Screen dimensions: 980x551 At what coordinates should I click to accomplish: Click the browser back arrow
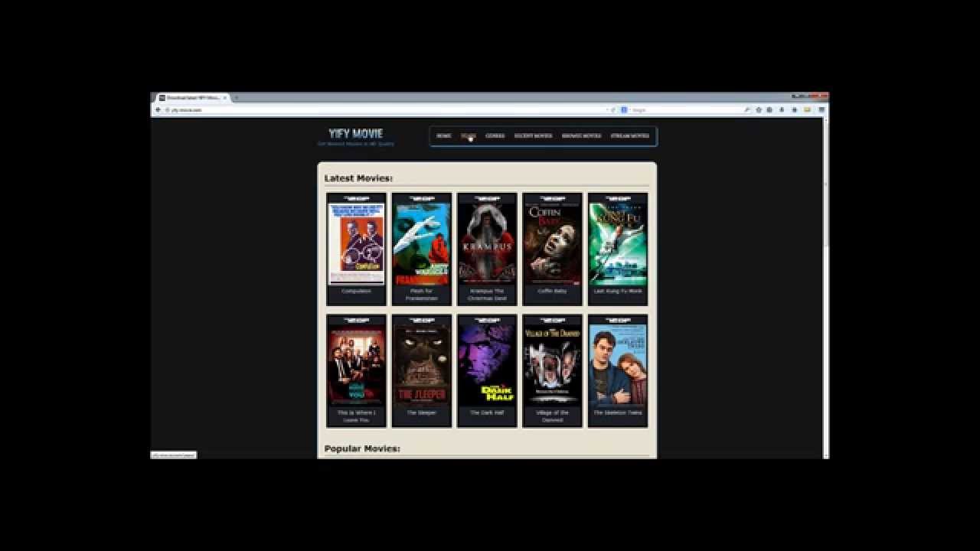pos(158,109)
